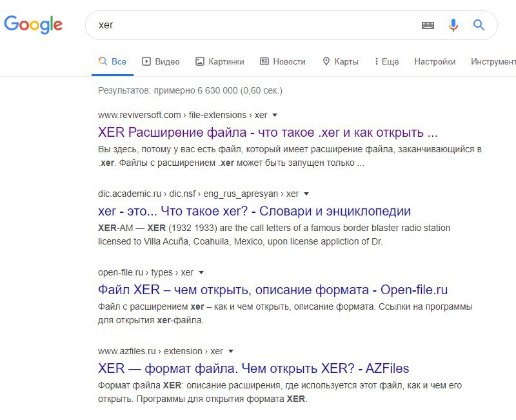Open Инструменты menu

click(493, 61)
